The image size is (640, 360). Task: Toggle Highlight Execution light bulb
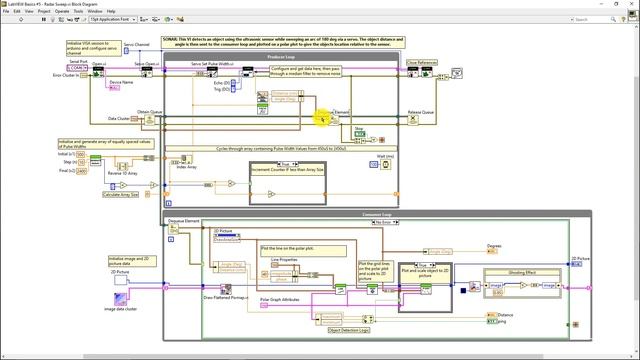(52, 19)
